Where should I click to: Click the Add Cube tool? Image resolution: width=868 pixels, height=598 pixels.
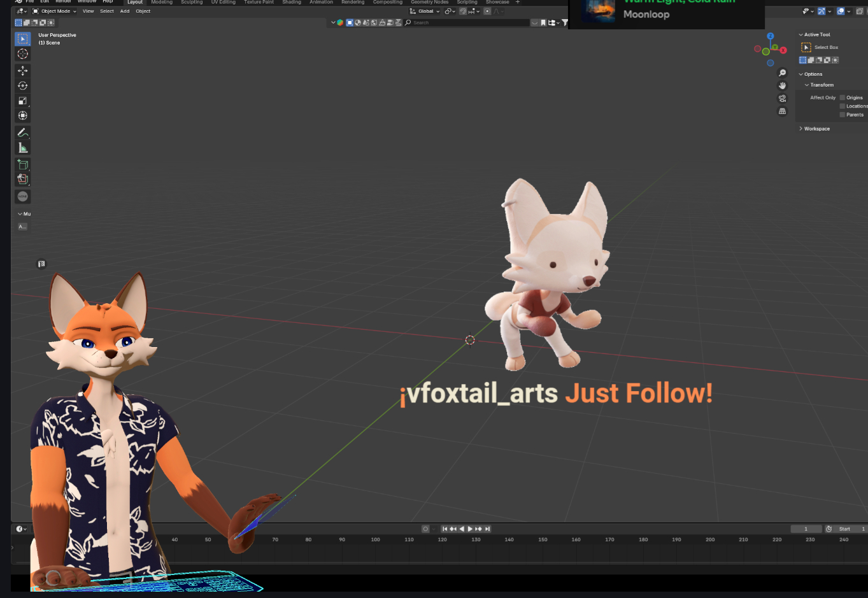point(23,164)
